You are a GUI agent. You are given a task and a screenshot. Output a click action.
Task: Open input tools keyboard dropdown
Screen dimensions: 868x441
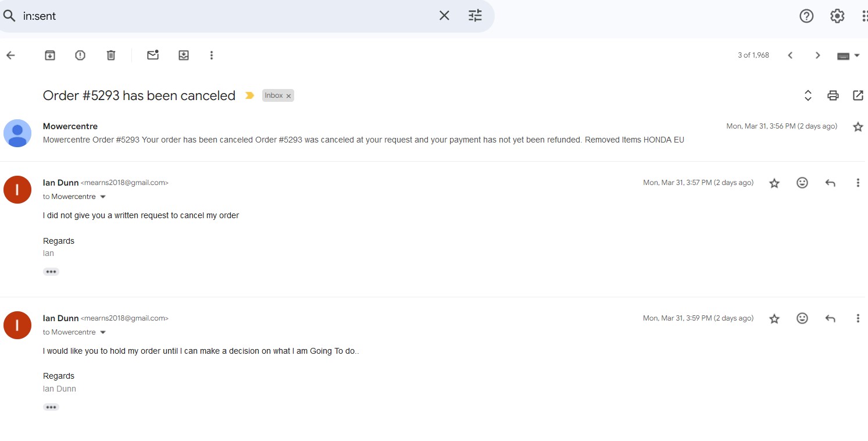[x=856, y=56]
